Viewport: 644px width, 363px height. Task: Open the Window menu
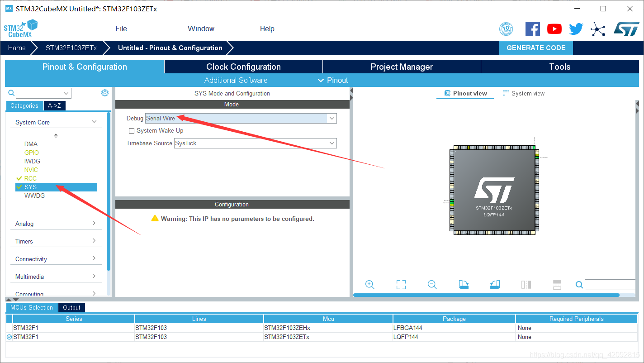point(201,29)
